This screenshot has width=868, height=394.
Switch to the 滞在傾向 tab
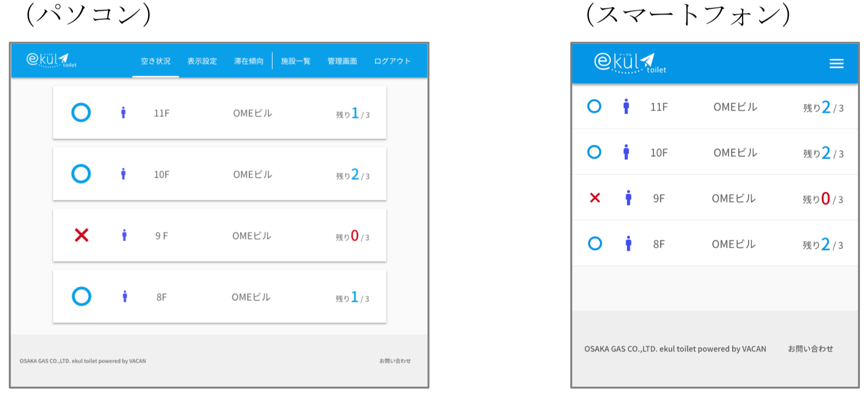[x=249, y=61]
